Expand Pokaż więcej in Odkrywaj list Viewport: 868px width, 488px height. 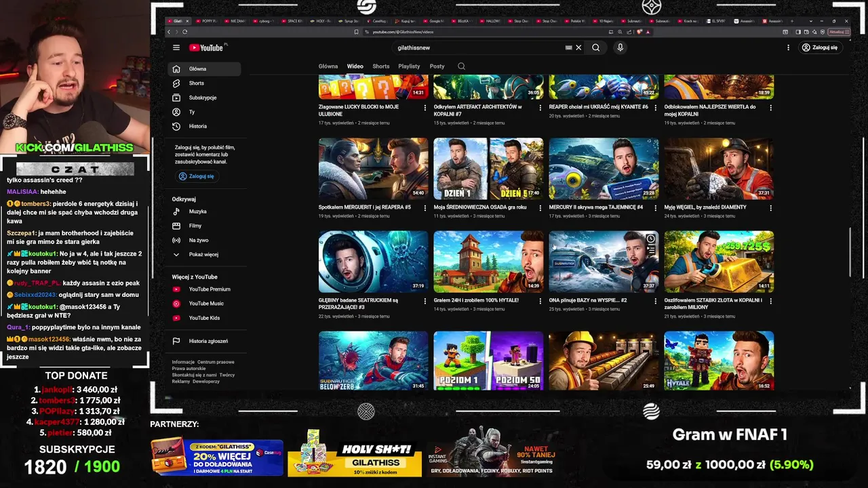pyautogui.click(x=204, y=254)
